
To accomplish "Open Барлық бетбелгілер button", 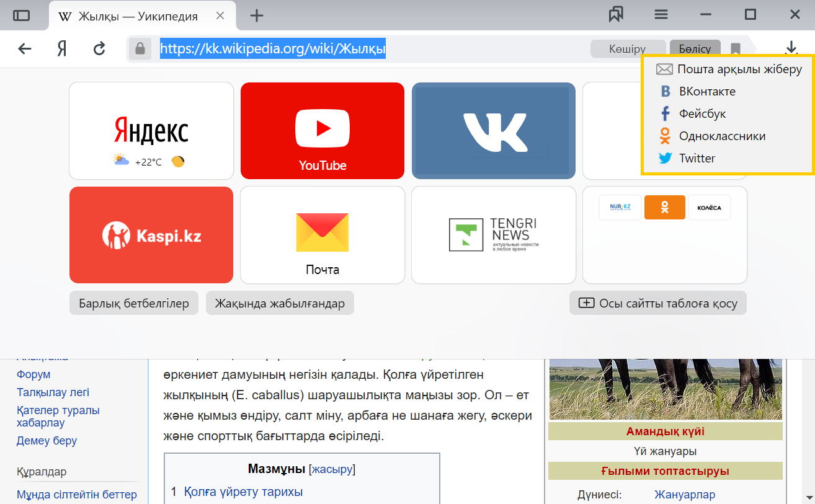I will (x=134, y=303).
